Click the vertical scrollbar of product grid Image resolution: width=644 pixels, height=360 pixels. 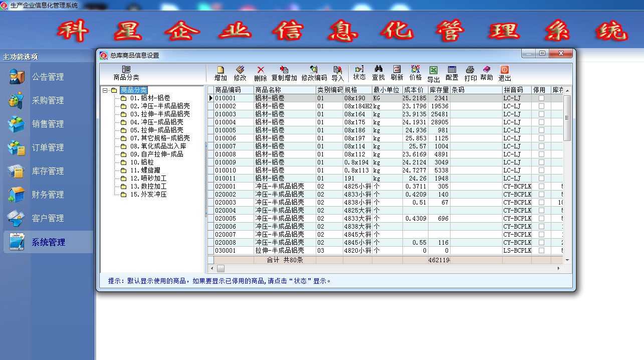pos(567,175)
